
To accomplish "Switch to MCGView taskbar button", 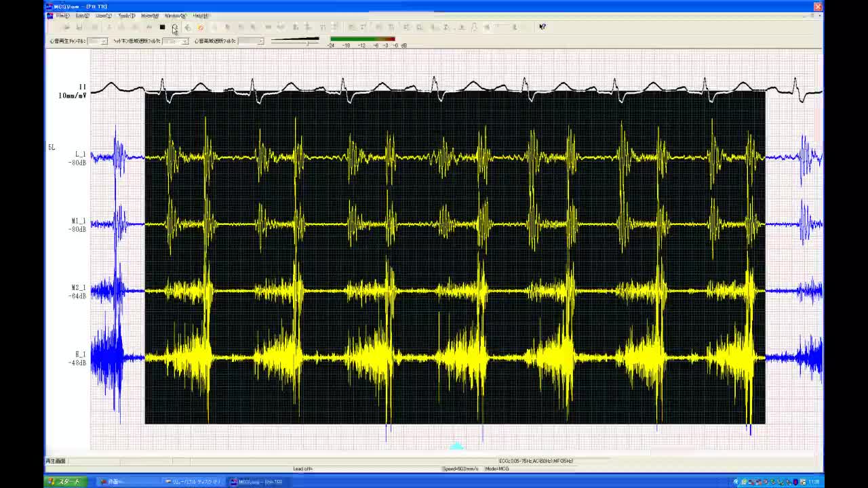I will coord(256,482).
